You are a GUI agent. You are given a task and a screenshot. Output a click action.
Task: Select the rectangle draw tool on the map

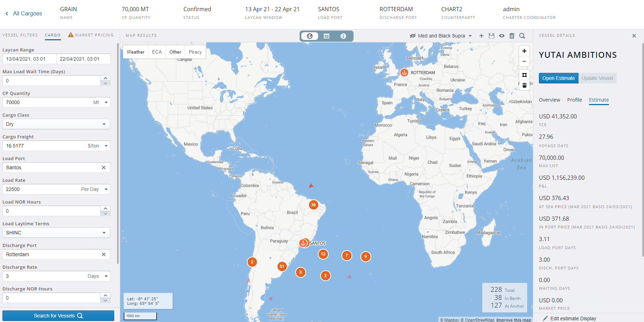(524, 75)
